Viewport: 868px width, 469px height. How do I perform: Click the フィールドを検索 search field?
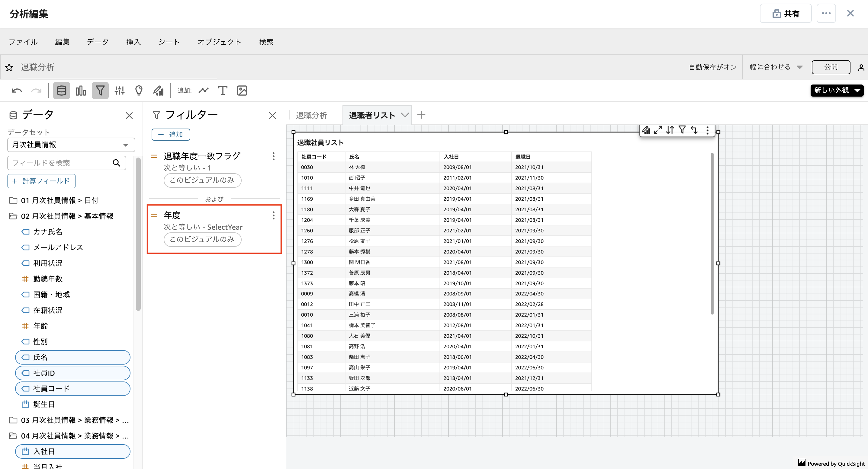pos(61,163)
